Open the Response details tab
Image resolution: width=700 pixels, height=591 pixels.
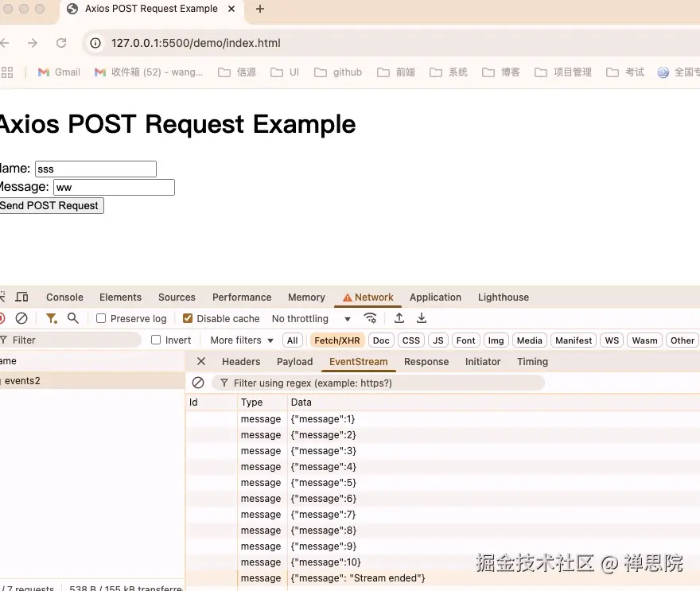(426, 362)
